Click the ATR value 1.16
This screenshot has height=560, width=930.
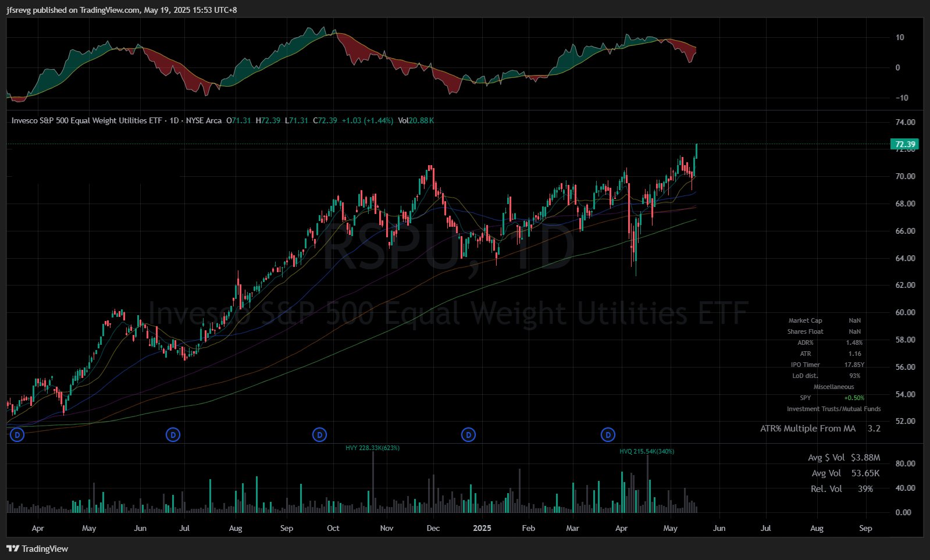[854, 354]
